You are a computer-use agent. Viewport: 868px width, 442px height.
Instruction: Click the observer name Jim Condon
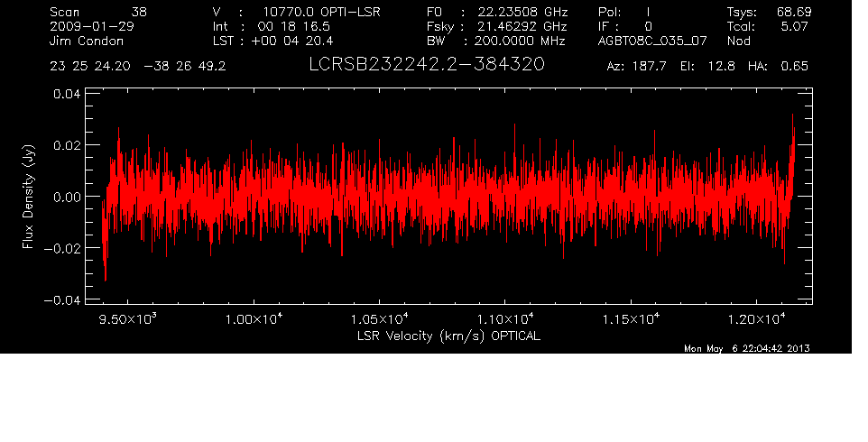[87, 41]
